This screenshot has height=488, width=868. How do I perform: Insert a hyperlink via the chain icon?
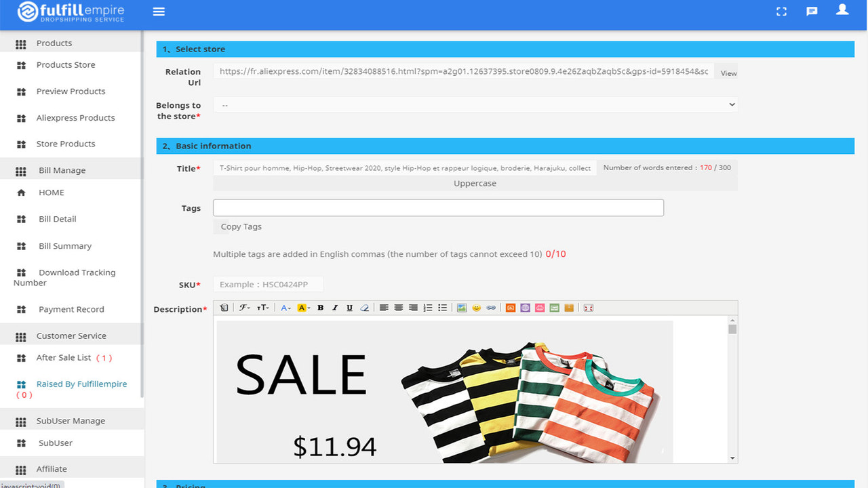(x=490, y=308)
